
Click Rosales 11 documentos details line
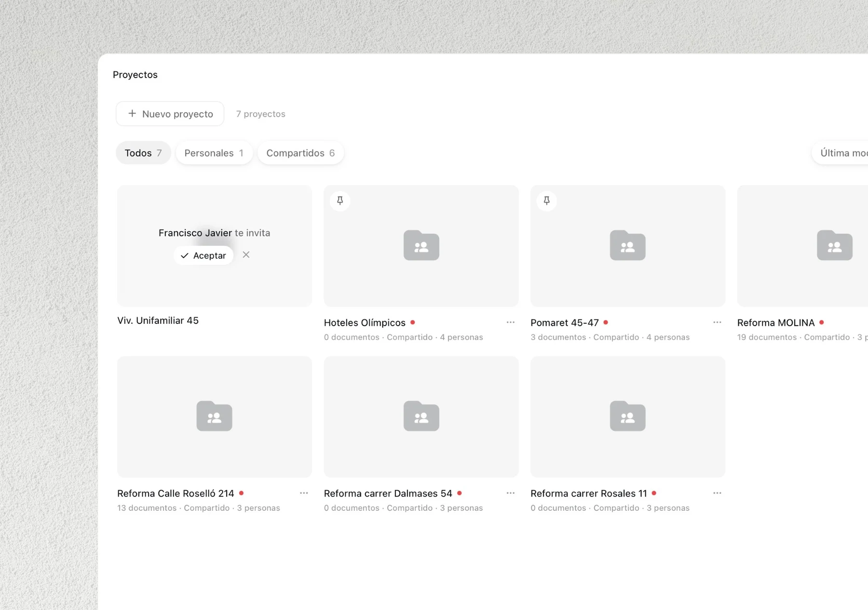[x=610, y=508]
